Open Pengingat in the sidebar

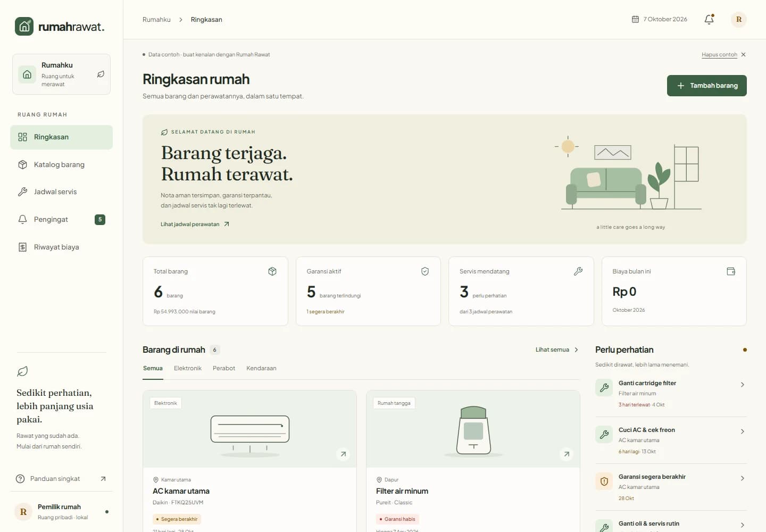(x=61, y=220)
